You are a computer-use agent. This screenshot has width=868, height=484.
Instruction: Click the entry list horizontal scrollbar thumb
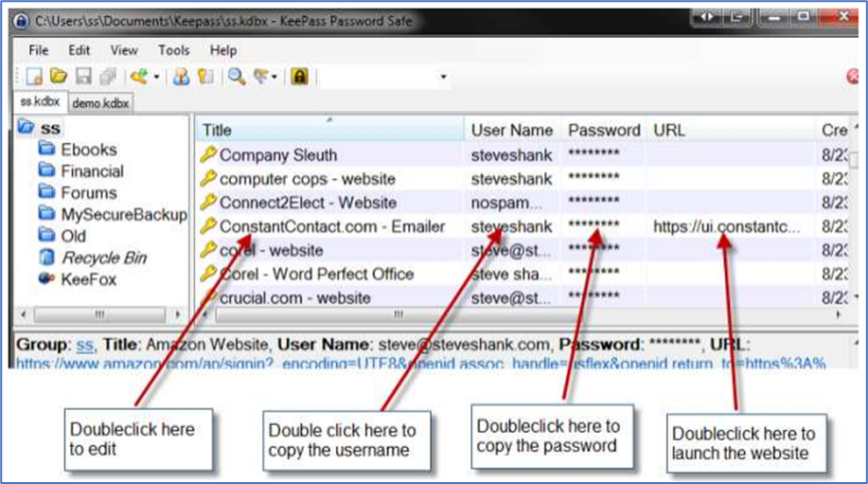(398, 314)
